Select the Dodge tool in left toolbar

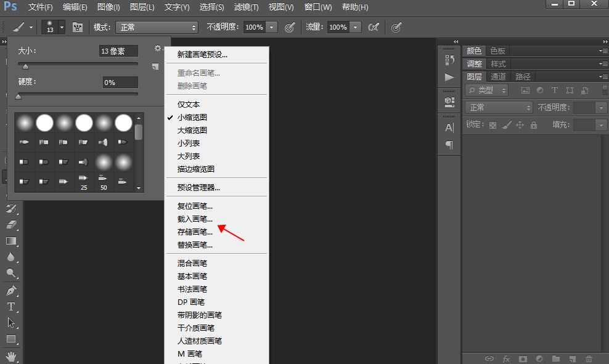click(11, 273)
